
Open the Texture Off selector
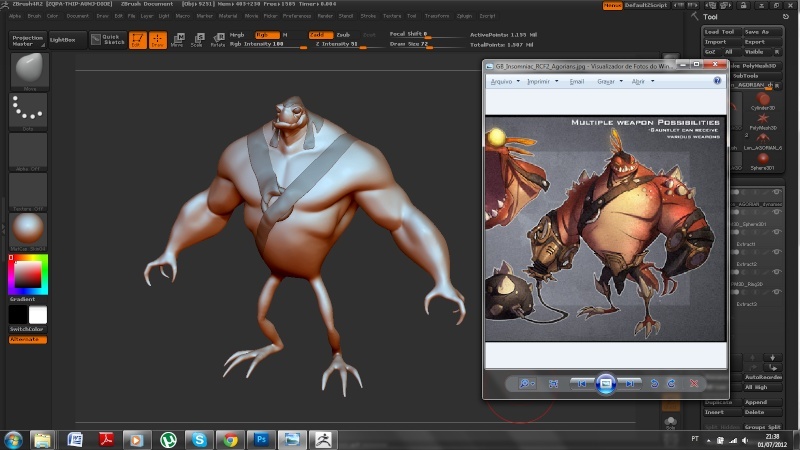[x=28, y=190]
